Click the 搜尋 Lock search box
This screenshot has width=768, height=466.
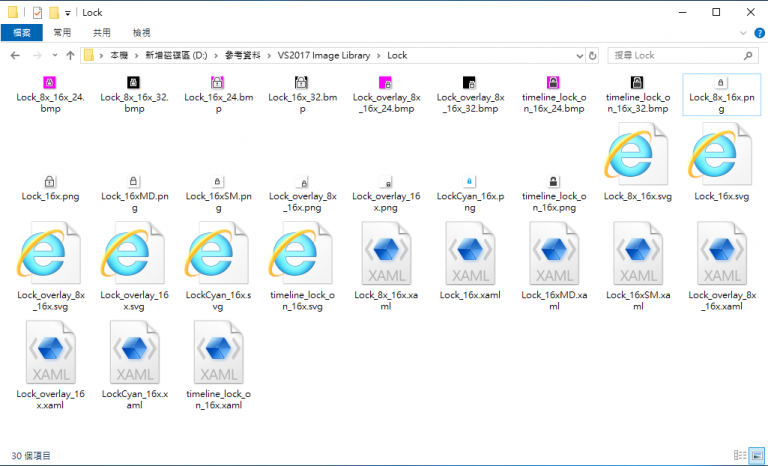pos(681,55)
